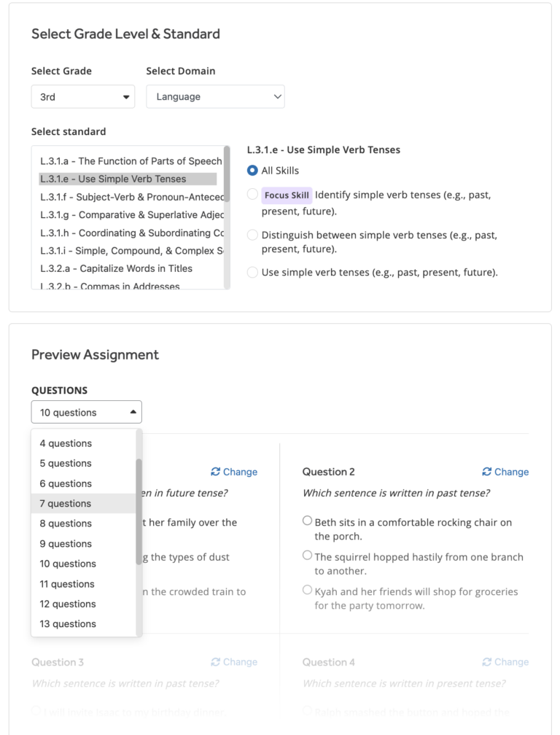Pick the squirrel answer for Question 2
The height and width of the screenshot is (735, 560).
307,553
